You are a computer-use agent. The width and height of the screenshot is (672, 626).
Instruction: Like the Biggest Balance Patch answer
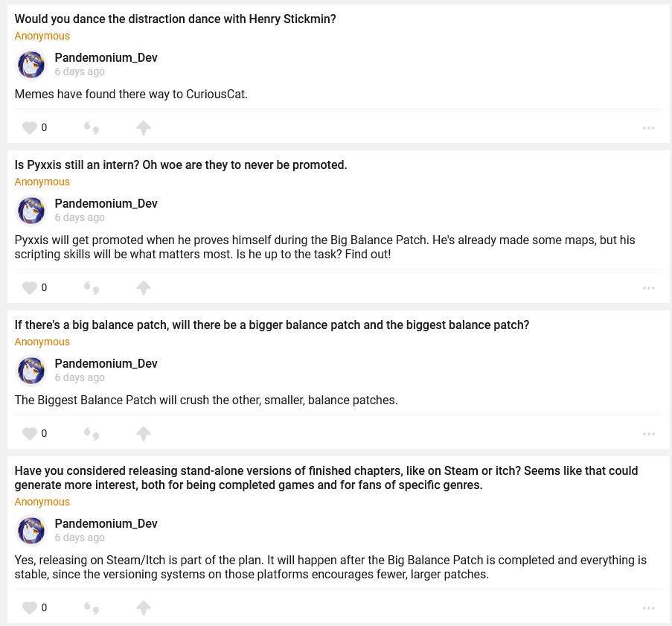tap(30, 433)
